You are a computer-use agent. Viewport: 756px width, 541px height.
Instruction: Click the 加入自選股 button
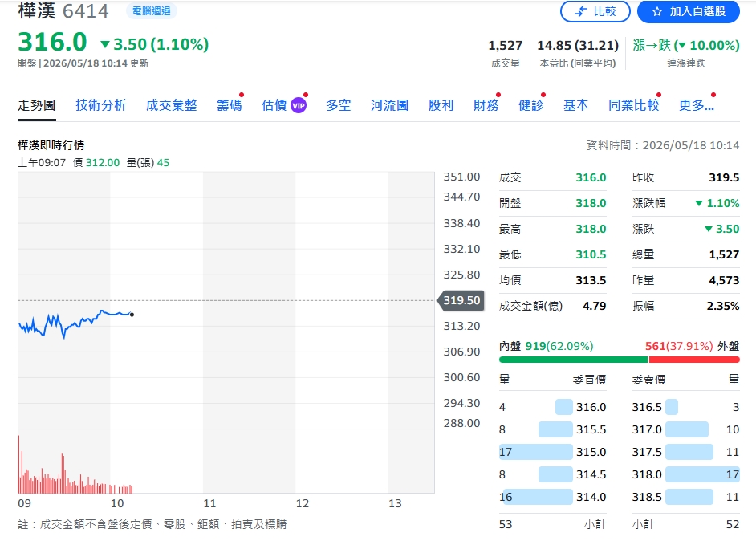[689, 11]
